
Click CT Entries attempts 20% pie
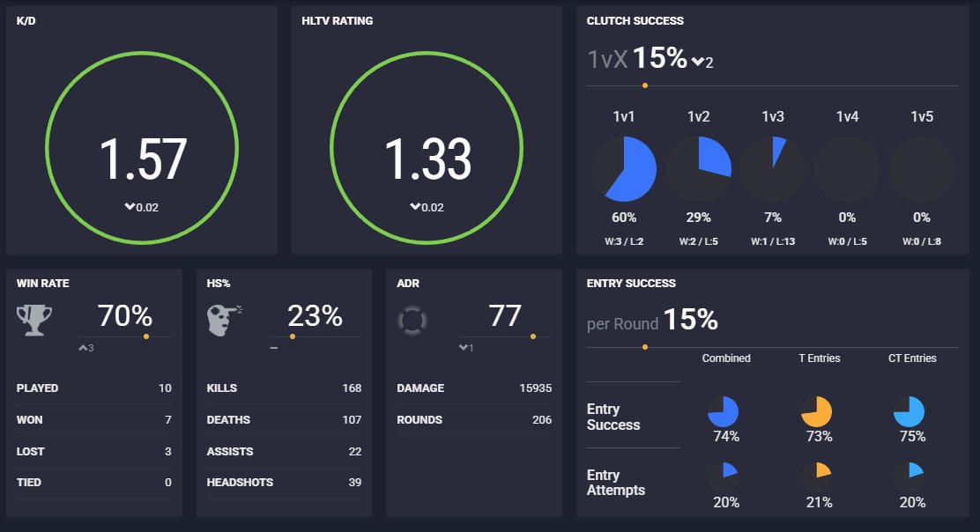[x=909, y=477]
